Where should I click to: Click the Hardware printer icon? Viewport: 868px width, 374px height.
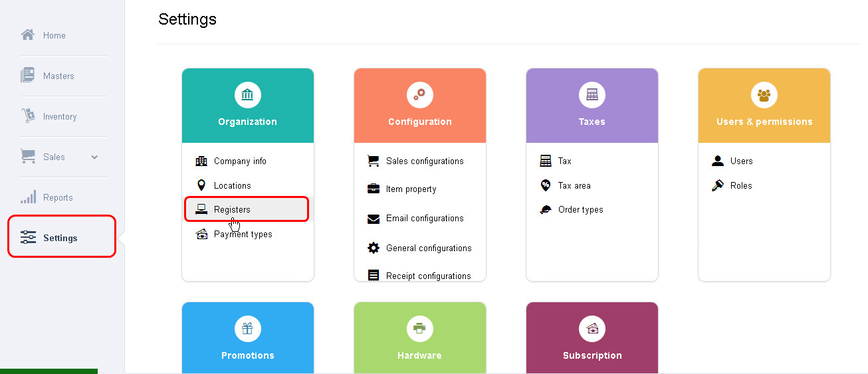click(x=419, y=329)
